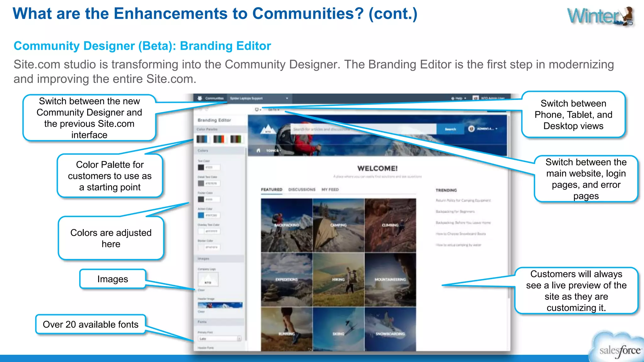Switch to the DISCUSSIONS tab
Viewport: 644px width, 362px height.
tap(302, 189)
